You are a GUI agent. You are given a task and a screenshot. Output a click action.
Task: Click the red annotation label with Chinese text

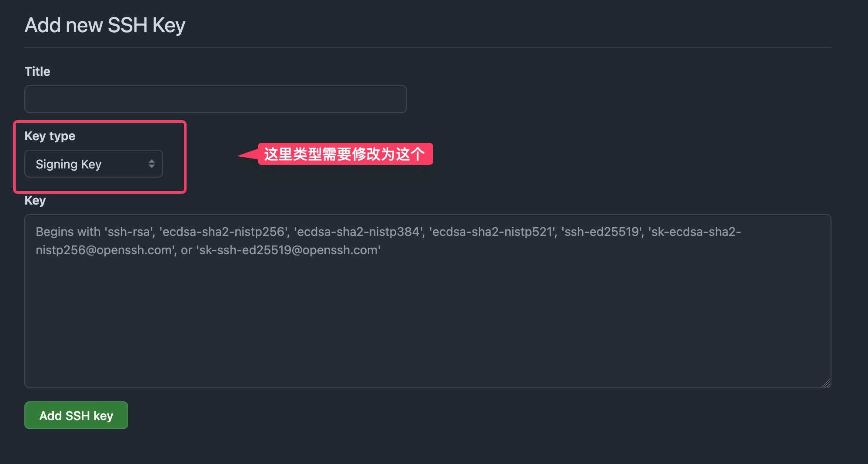click(345, 154)
